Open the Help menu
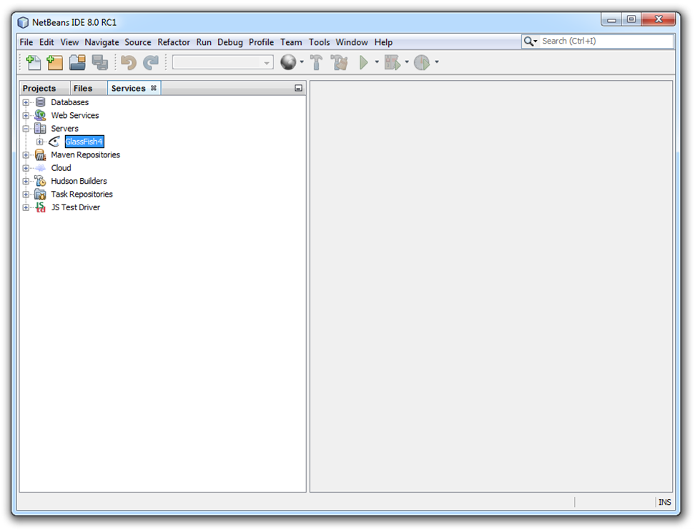700x532 pixels. 383,42
